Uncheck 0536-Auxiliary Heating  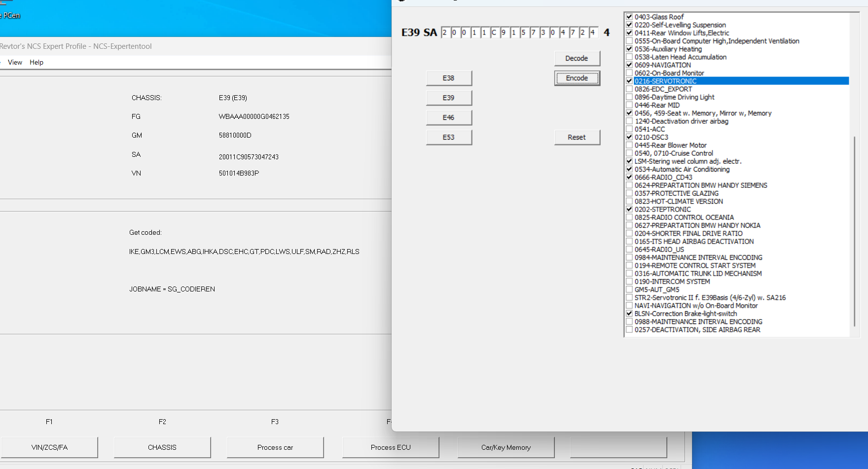point(629,49)
